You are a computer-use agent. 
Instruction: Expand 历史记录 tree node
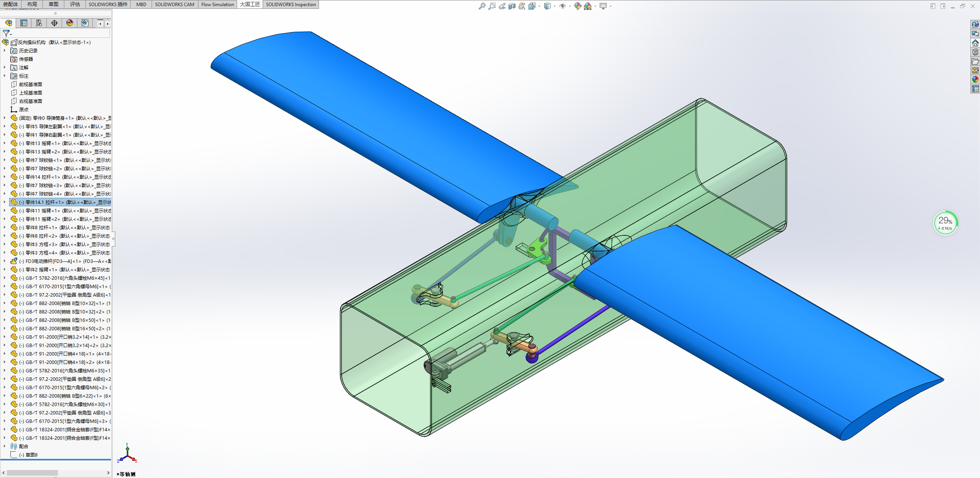click(x=5, y=51)
